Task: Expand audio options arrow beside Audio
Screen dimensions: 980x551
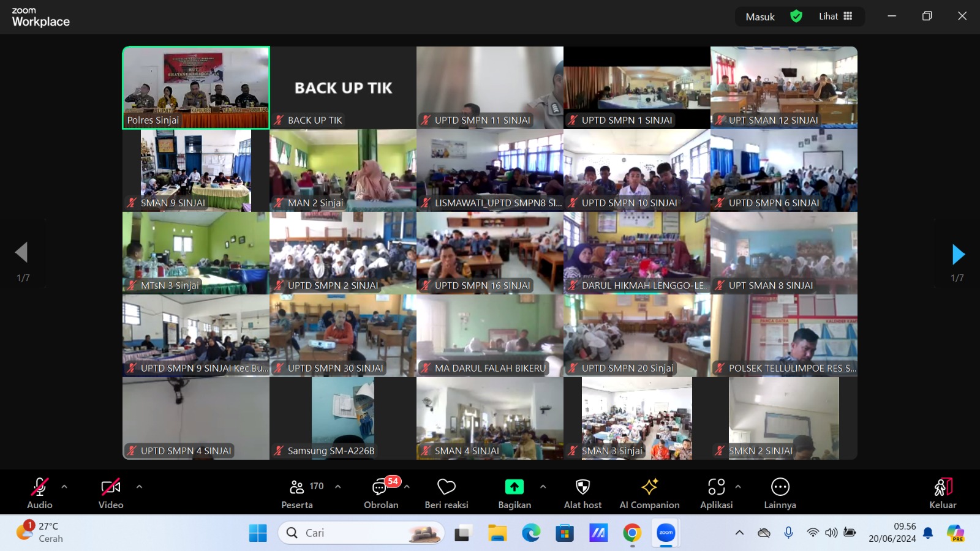Action: 64,487
